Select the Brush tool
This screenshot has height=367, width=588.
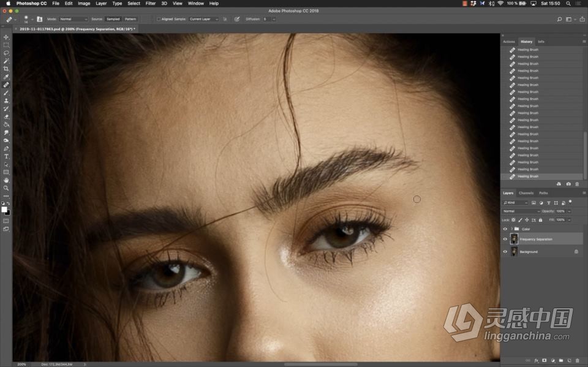click(x=6, y=93)
